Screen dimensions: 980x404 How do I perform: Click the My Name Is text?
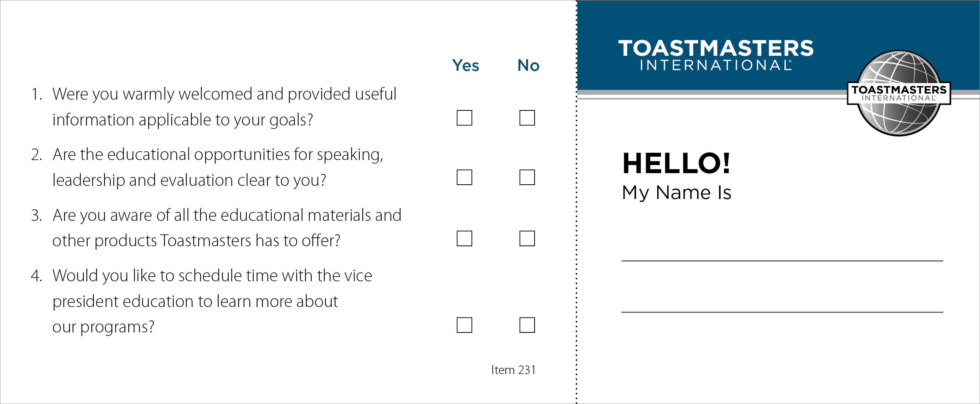click(676, 192)
